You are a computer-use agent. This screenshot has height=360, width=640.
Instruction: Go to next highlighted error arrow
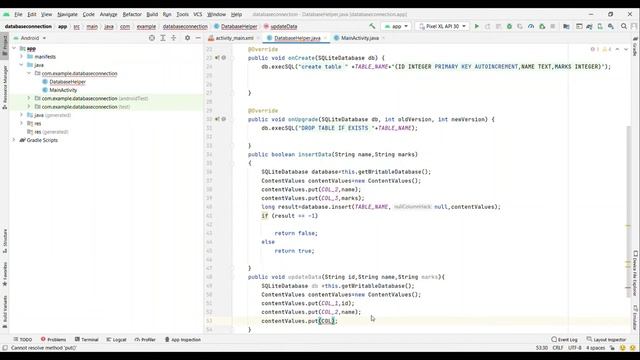[x=626, y=49]
